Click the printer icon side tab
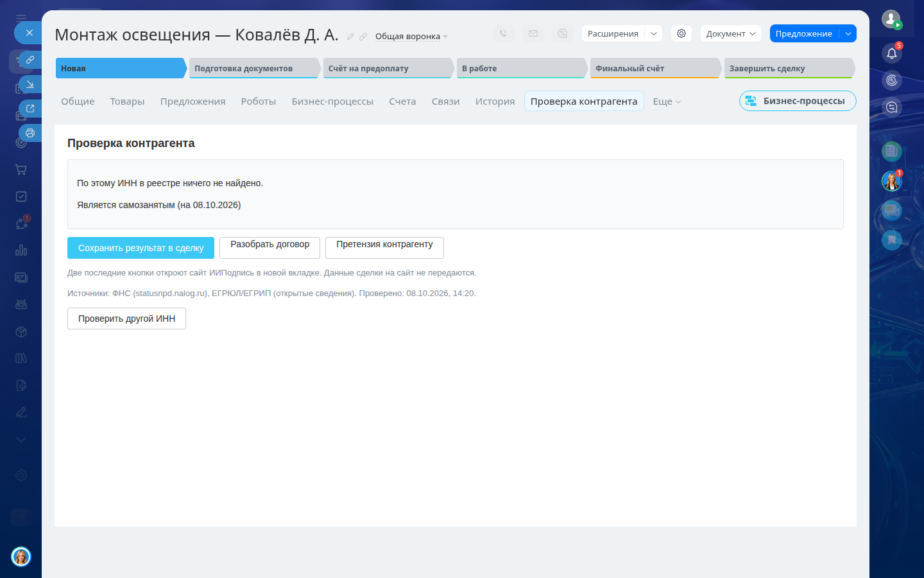The image size is (924, 578). (x=30, y=133)
